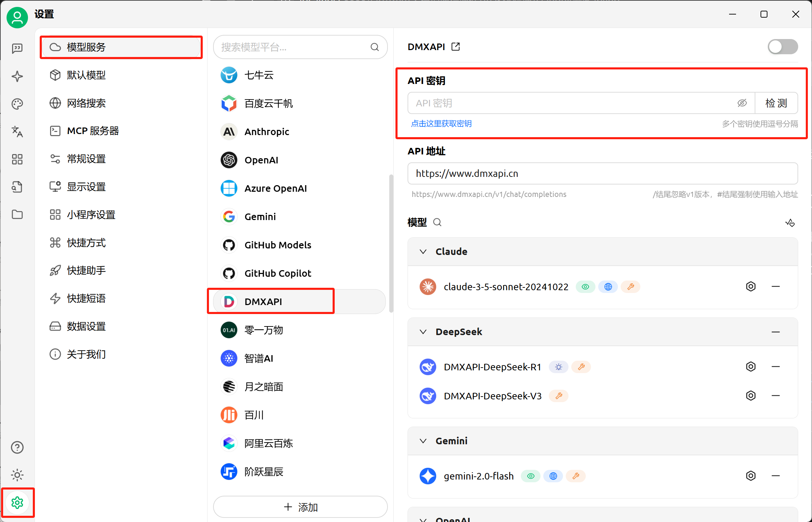Remove the entire DeepSeek group
This screenshot has height=522, width=812.
pos(776,332)
